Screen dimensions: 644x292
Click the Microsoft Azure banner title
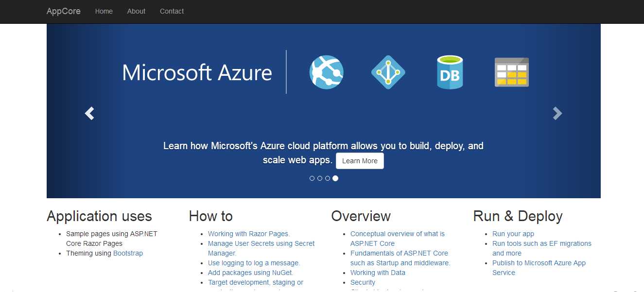pos(197,72)
